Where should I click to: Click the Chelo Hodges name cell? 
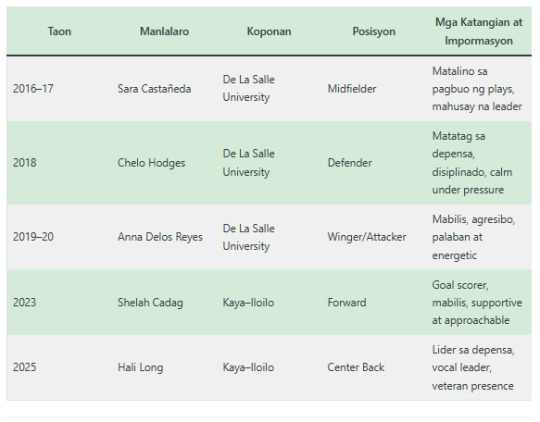[151, 163]
